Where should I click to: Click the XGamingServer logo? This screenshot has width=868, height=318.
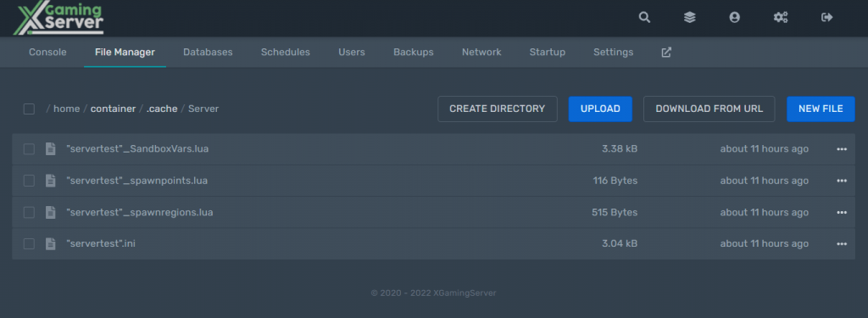click(x=58, y=19)
